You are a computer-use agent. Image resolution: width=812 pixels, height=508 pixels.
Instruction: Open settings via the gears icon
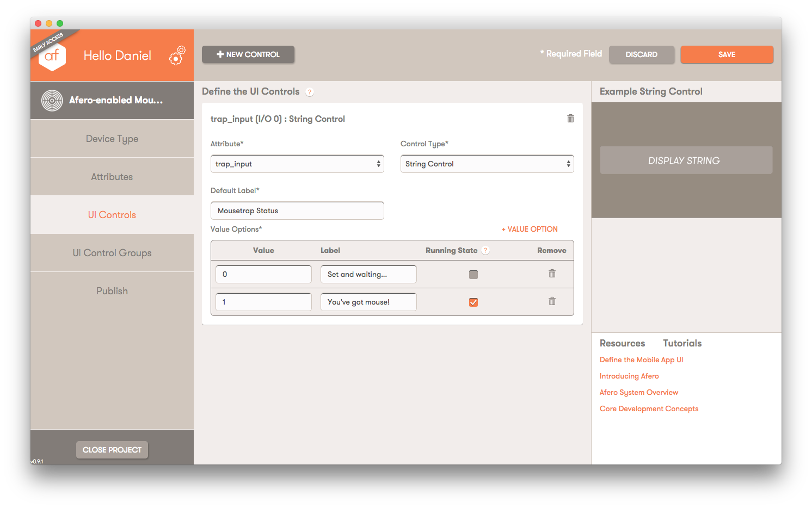[x=177, y=55]
